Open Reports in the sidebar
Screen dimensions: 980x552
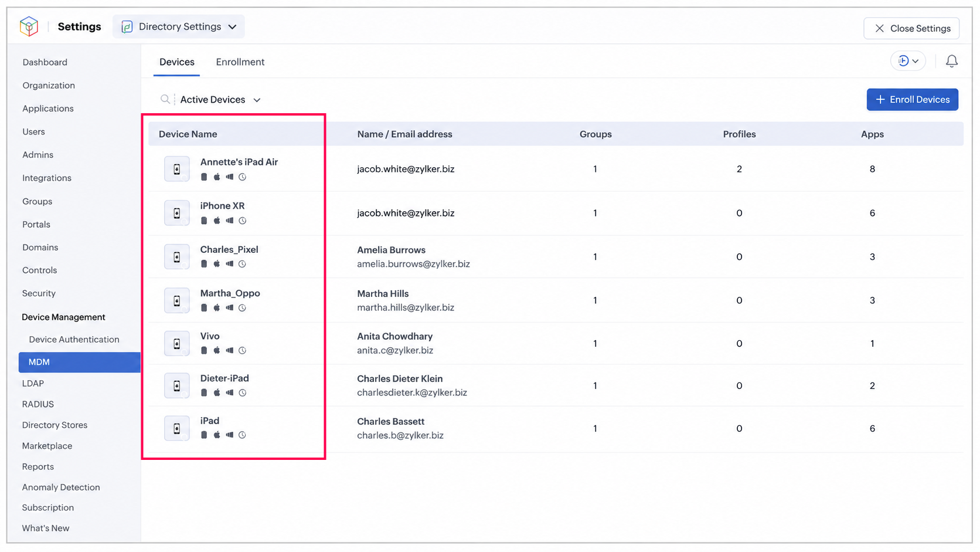point(38,466)
